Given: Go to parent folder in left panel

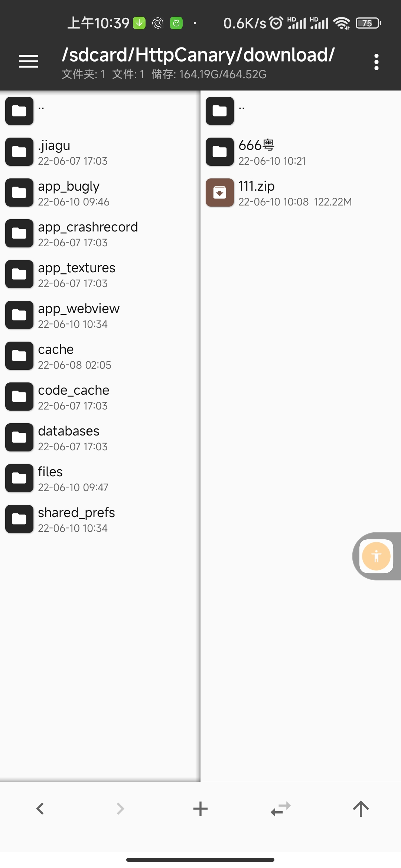Looking at the screenshot, I should click(x=100, y=111).
